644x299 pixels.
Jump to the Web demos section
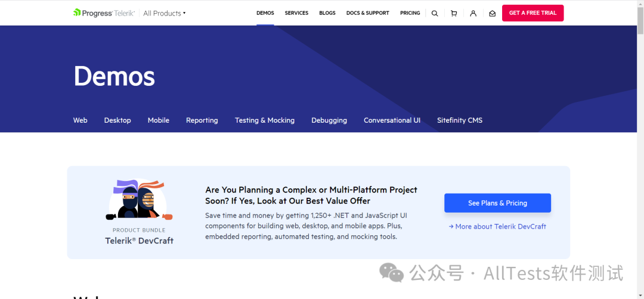(x=80, y=120)
